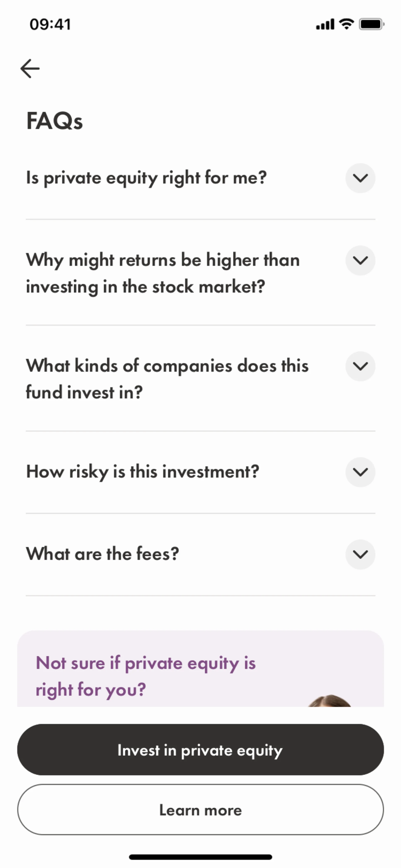The image size is (401, 868).
Task: Tap the 09:41 clock in status bar
Action: click(x=50, y=24)
